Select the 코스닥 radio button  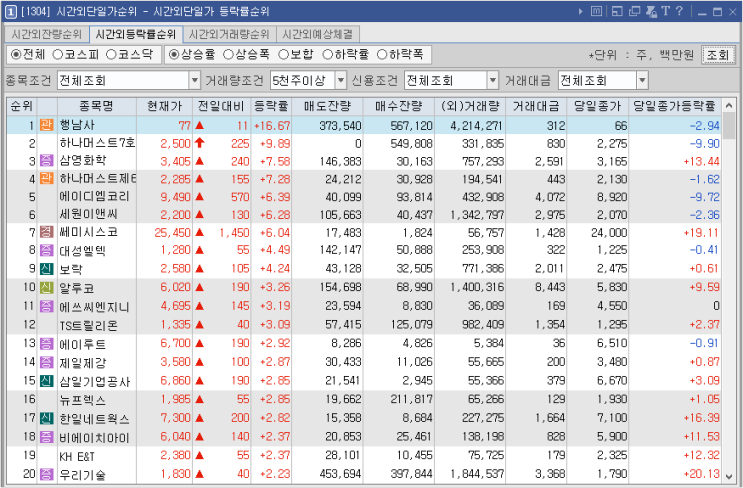tap(111, 54)
